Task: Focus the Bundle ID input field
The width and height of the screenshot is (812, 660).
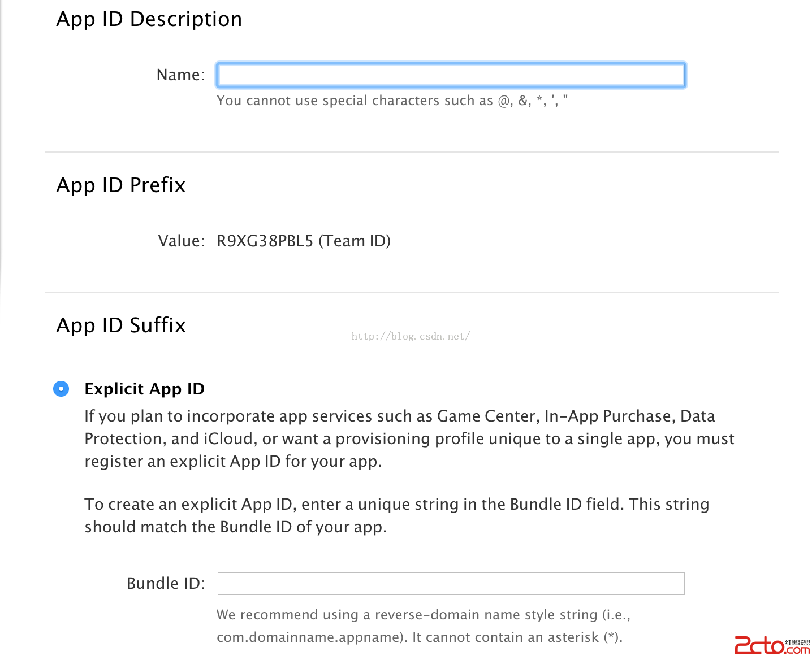Action: pyautogui.click(x=451, y=584)
